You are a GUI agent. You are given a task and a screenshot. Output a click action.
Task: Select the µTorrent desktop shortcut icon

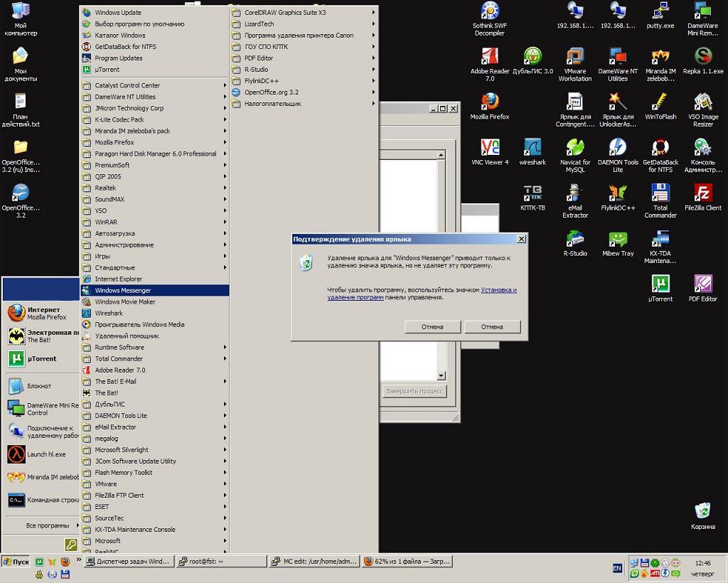point(660,289)
